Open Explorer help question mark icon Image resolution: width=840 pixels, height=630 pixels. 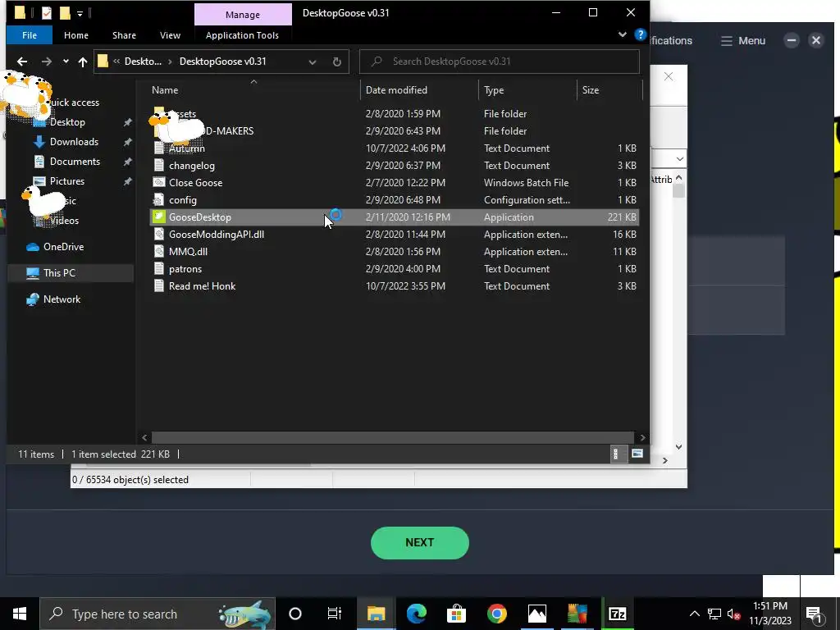click(x=640, y=34)
